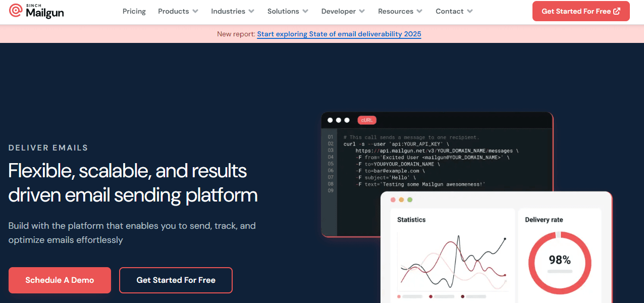644x303 pixels.
Task: Click the hero Get Started For Free button
Action: coord(176,280)
